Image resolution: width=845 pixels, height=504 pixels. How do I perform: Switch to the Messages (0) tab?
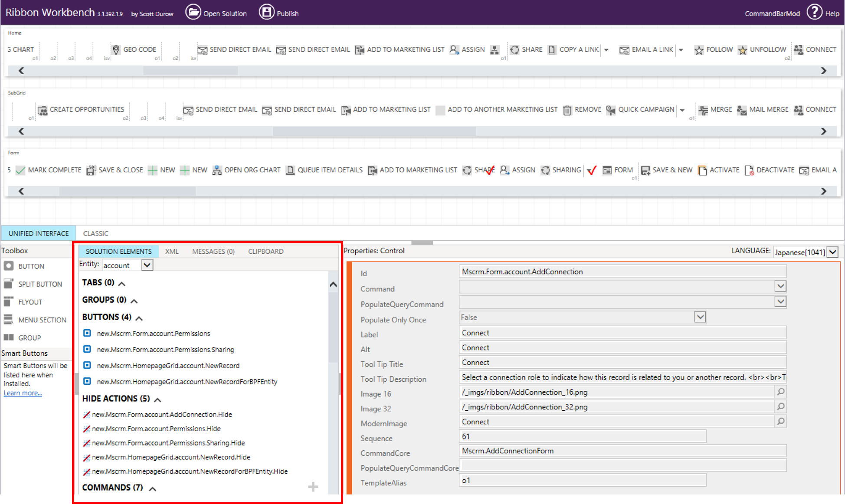click(x=213, y=252)
